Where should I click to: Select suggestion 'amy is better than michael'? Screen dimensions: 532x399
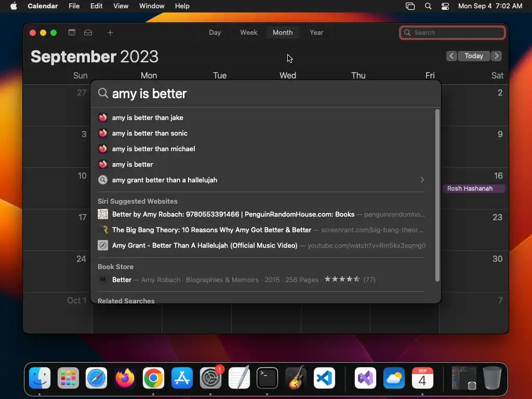[x=261, y=149]
